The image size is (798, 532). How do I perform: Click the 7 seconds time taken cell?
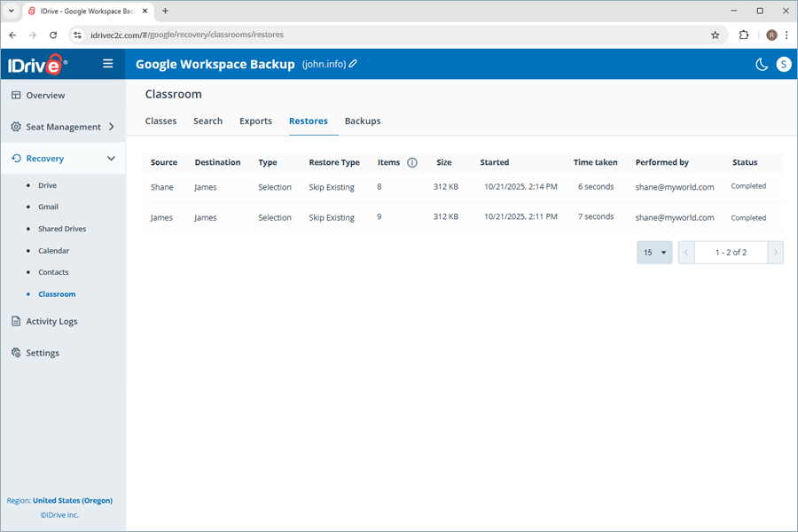596,217
